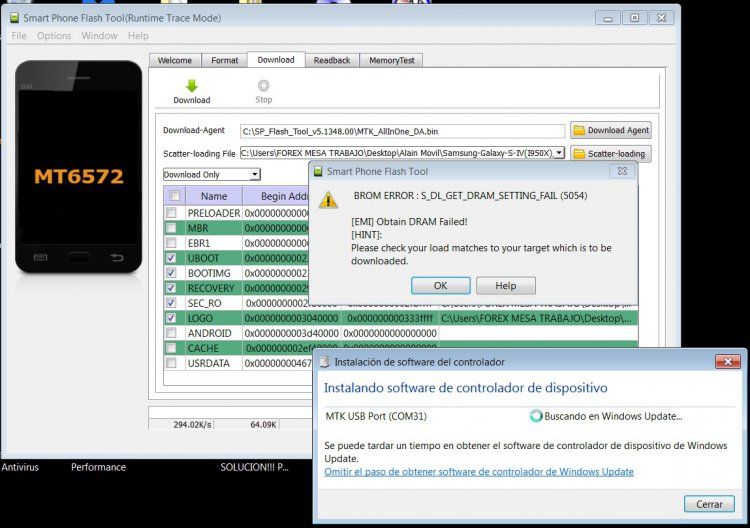Expand the Scatter-loading File path dropdown

pyautogui.click(x=559, y=153)
